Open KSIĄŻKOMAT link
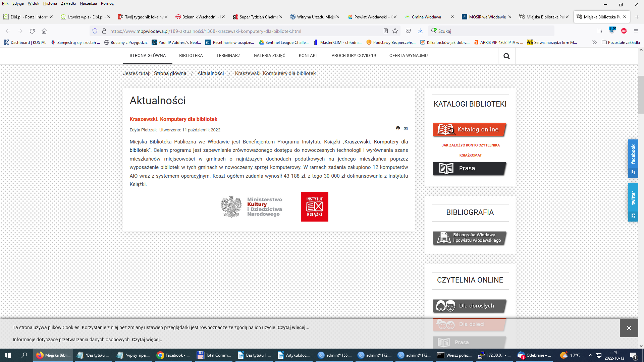Viewport: 644px width, 362px height. coord(470,155)
